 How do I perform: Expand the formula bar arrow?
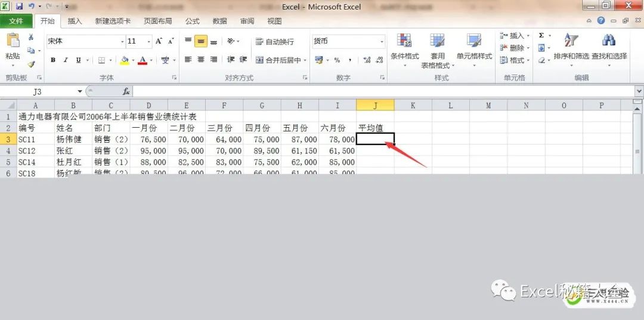(639, 91)
